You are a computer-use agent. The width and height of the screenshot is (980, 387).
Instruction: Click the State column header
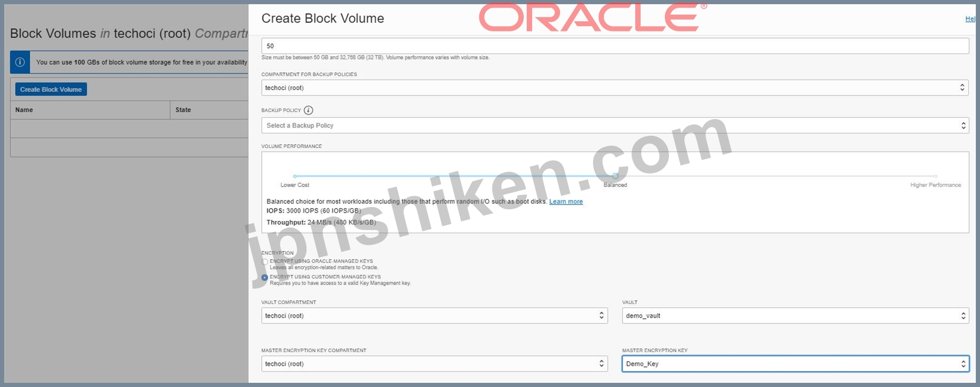(183, 110)
